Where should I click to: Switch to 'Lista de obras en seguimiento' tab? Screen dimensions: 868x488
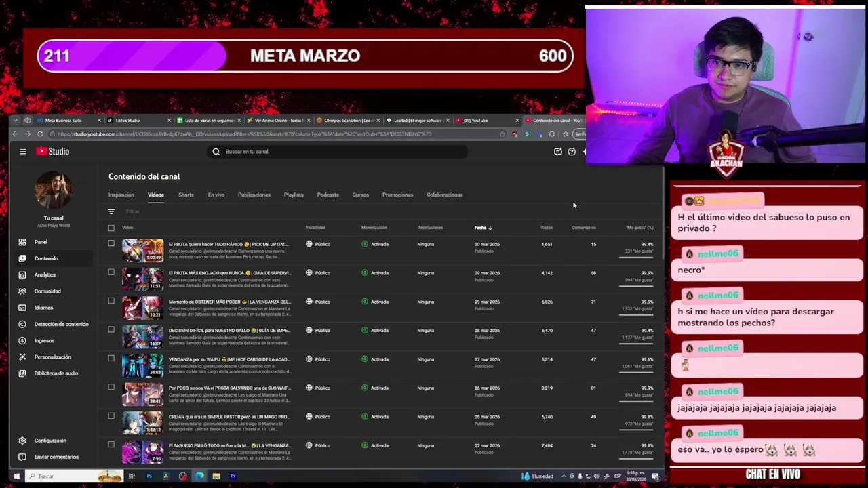[209, 121]
